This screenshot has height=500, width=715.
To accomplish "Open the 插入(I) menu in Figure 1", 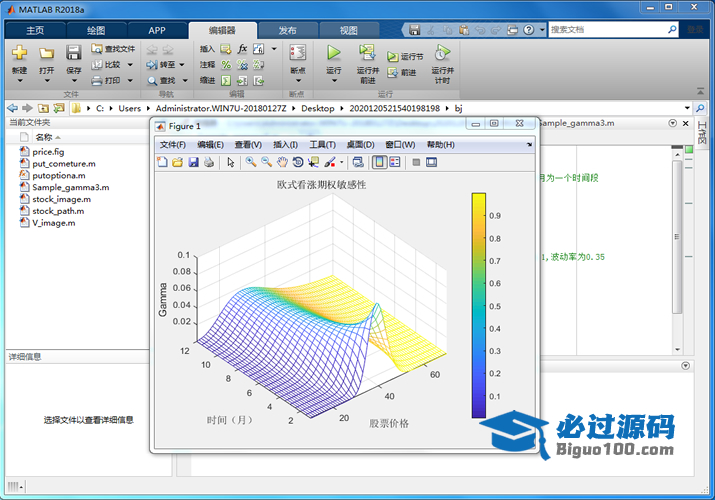I will click(x=285, y=145).
